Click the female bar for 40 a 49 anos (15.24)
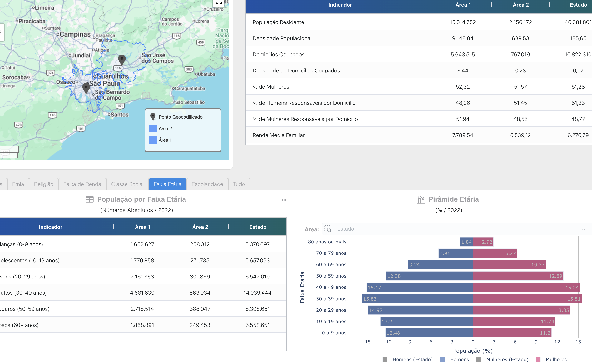The height and width of the screenshot is (364, 592). click(x=526, y=287)
